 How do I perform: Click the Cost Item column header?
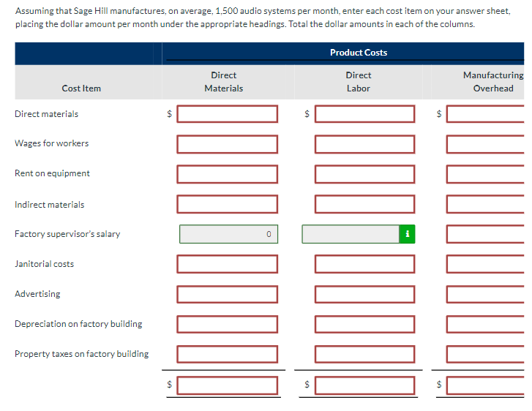pos(81,88)
